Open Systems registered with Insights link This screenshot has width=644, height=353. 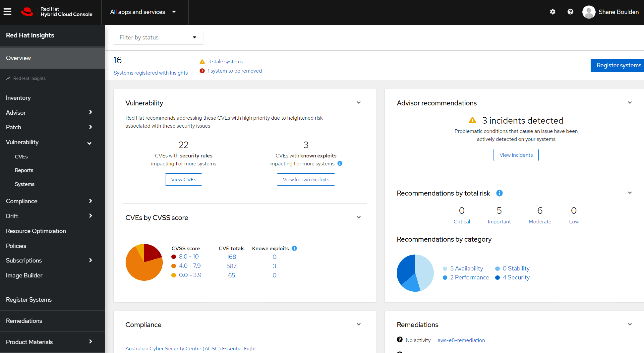click(x=150, y=73)
